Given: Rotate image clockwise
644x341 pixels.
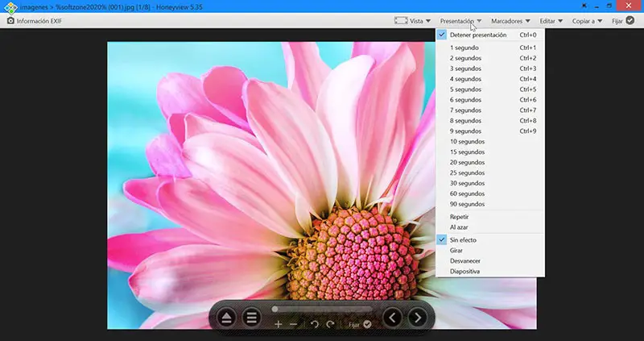Looking at the screenshot, I should point(330,325).
